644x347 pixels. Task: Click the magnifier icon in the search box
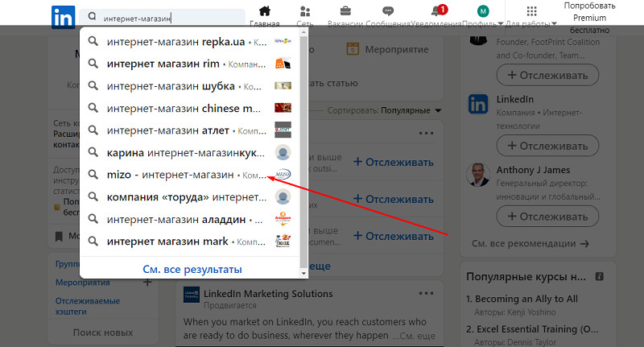coord(92,16)
